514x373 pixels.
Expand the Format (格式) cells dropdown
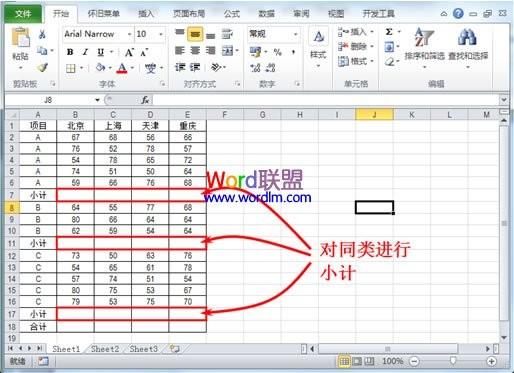click(372, 61)
